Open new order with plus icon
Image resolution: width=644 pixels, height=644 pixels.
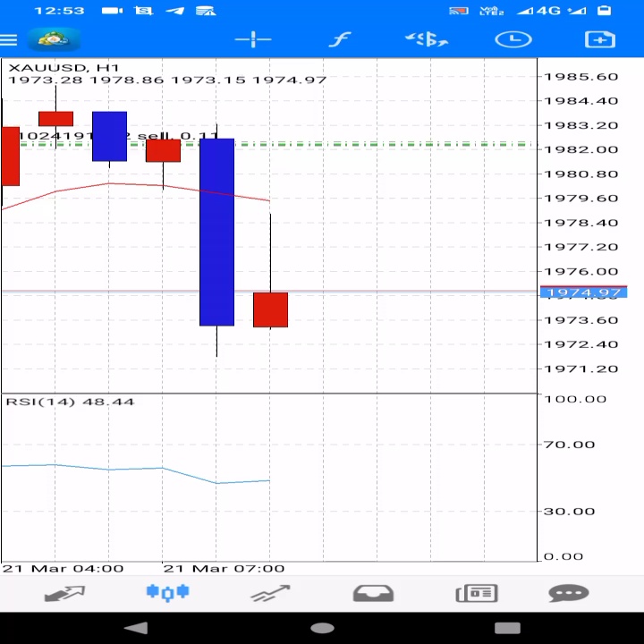[598, 39]
